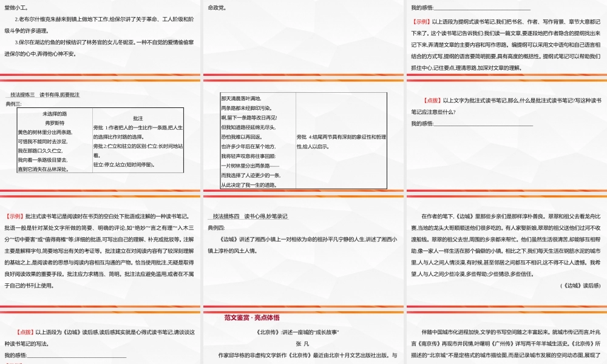The image size is (607, 364).
Task: Click the poem line 直到它消失在丛林深处
Action: (x=43, y=169)
